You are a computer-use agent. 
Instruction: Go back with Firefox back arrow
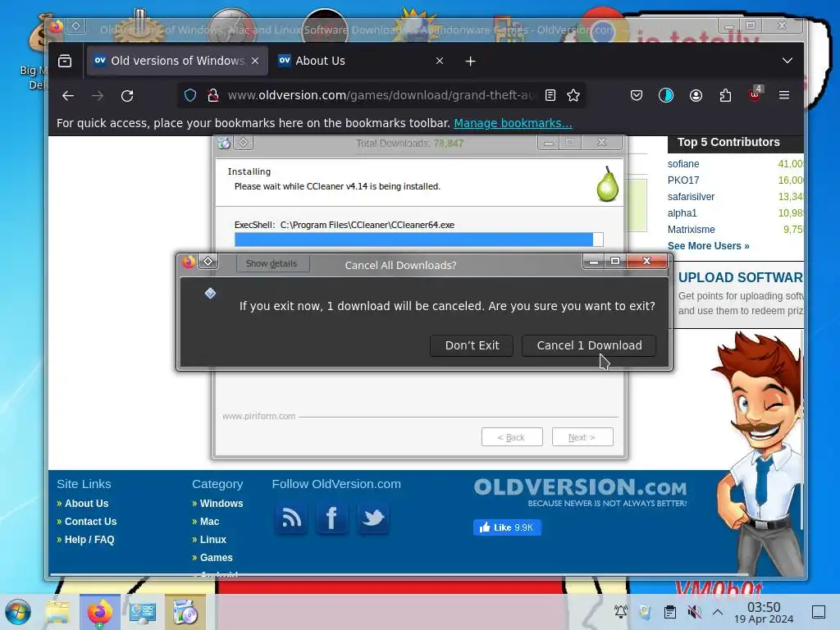(68, 96)
